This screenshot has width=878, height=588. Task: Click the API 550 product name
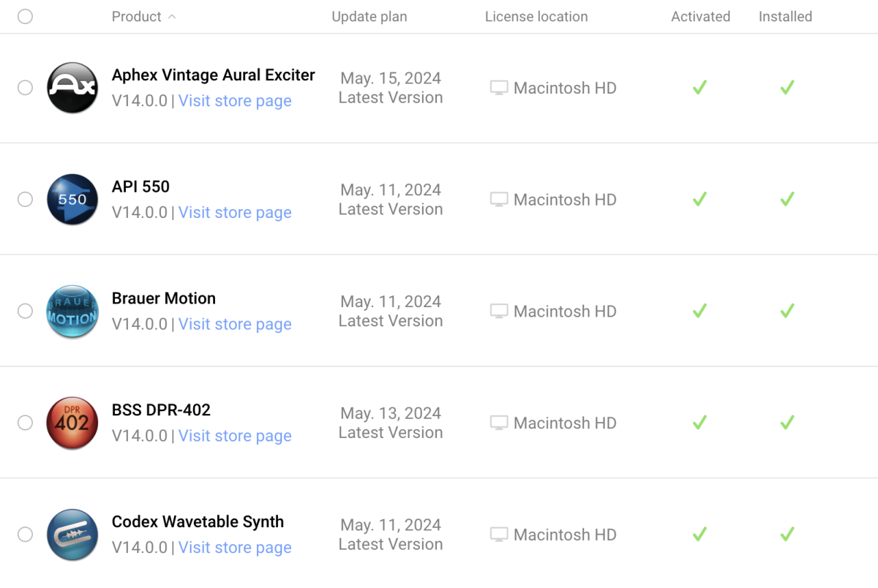pyautogui.click(x=140, y=186)
